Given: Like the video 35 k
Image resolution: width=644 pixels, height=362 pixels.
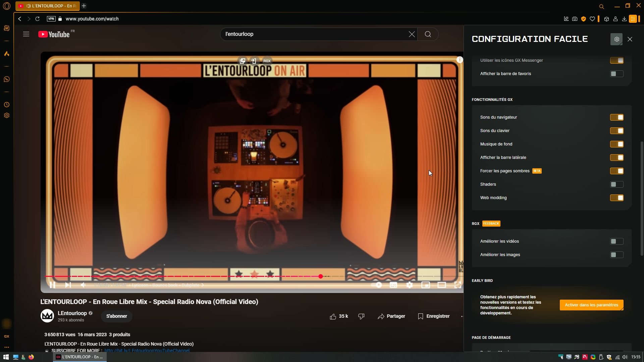Looking at the screenshot, I should pos(339,316).
